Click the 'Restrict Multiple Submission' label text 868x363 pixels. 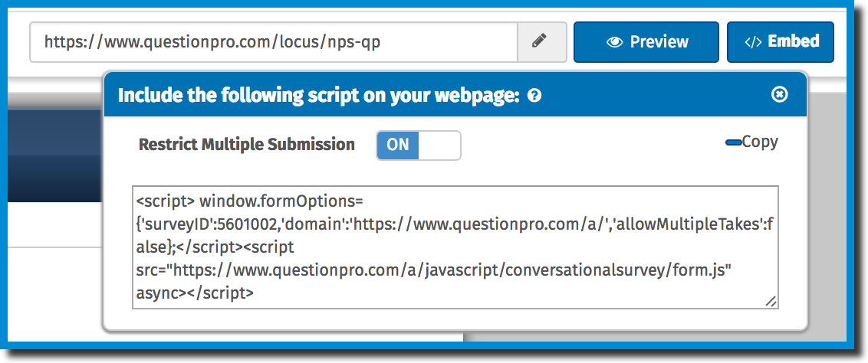[246, 145]
